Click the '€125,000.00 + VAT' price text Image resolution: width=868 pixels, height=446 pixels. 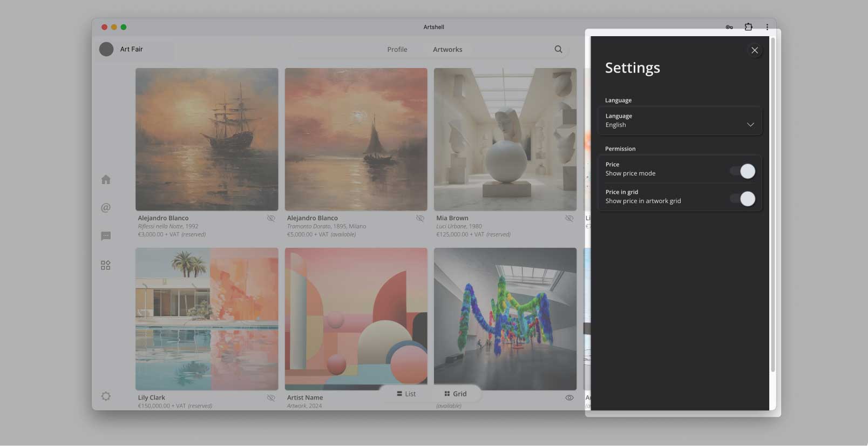pyautogui.click(x=460, y=234)
